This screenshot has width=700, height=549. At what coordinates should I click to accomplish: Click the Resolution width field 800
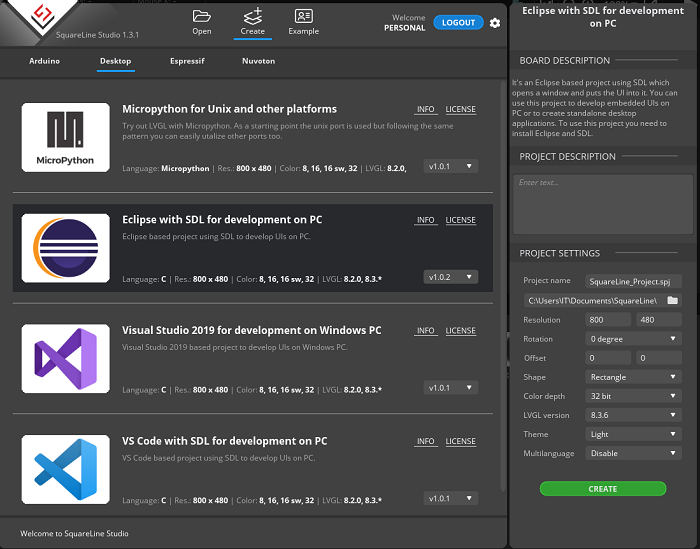[608, 320]
